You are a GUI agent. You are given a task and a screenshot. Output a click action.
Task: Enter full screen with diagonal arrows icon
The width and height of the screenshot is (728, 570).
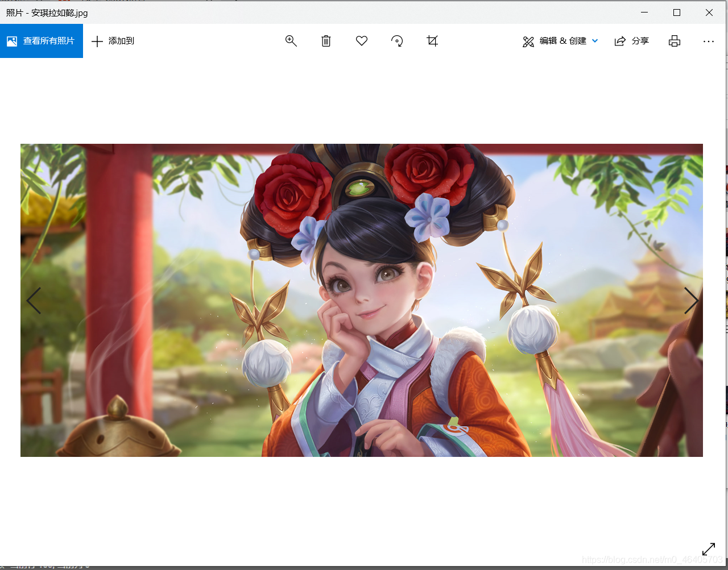[x=709, y=549]
